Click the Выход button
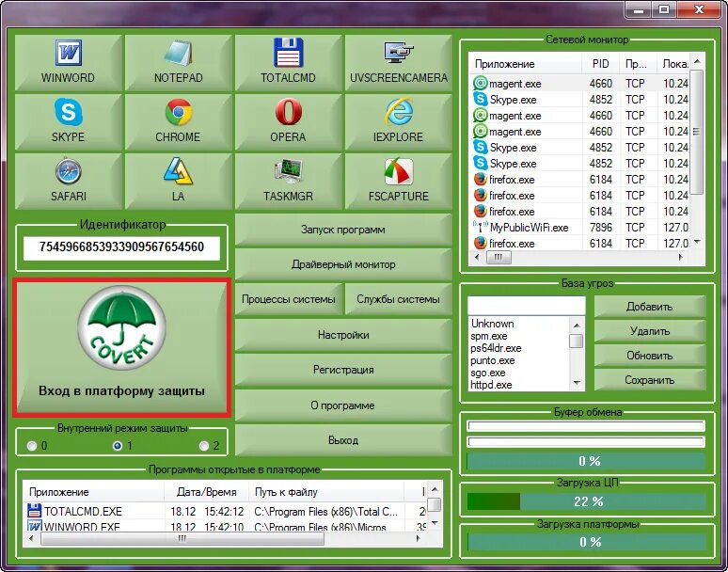The width and height of the screenshot is (728, 572). [343, 440]
